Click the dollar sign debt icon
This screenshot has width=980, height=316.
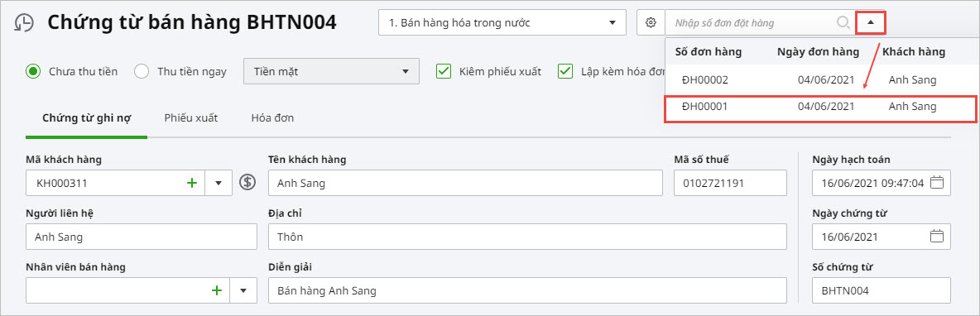click(x=248, y=183)
